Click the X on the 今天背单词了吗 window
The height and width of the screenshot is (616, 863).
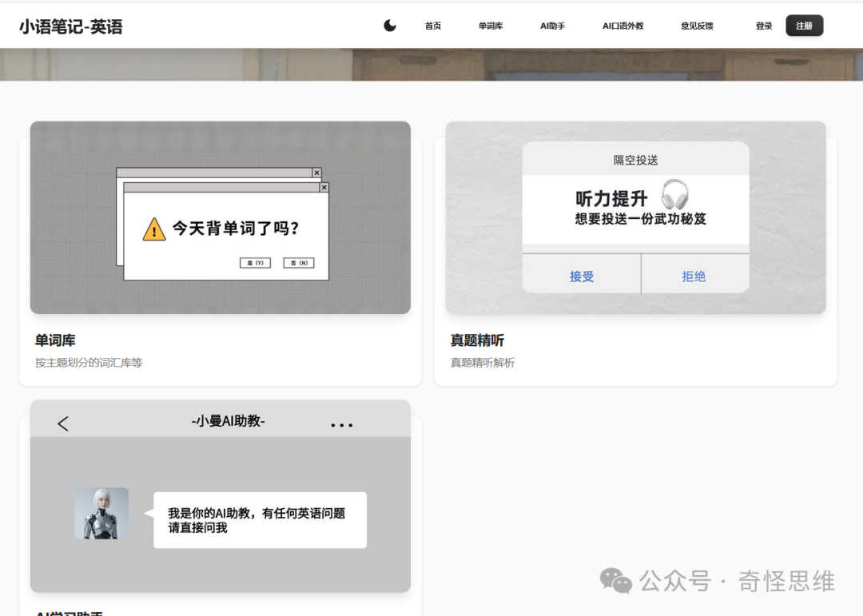pyautogui.click(x=324, y=187)
